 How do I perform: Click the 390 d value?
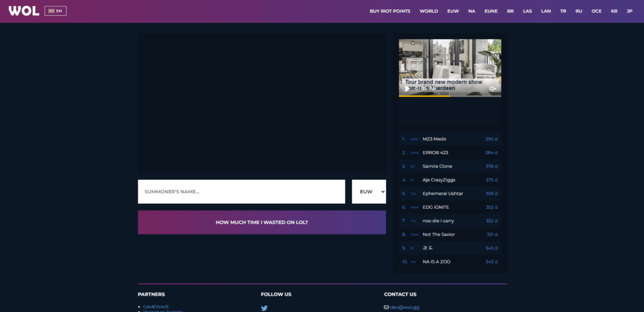[491, 139]
